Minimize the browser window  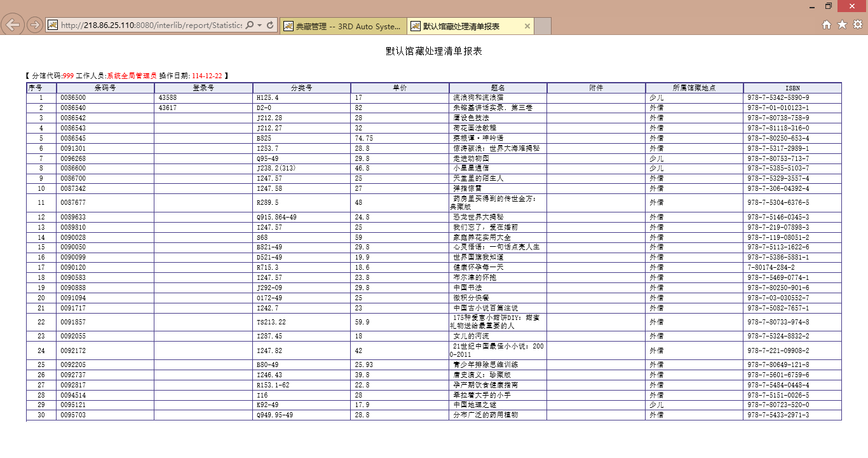coord(812,6)
